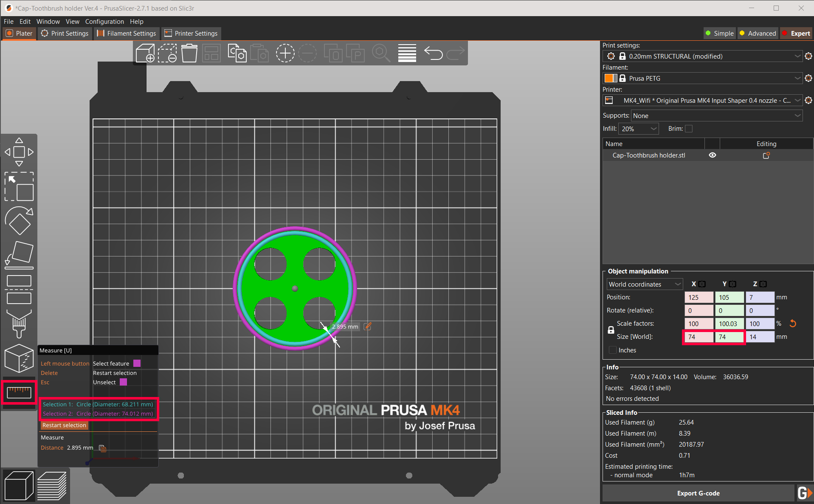Copy the measured distance to clipboard
814x504 pixels.
pos(102,448)
